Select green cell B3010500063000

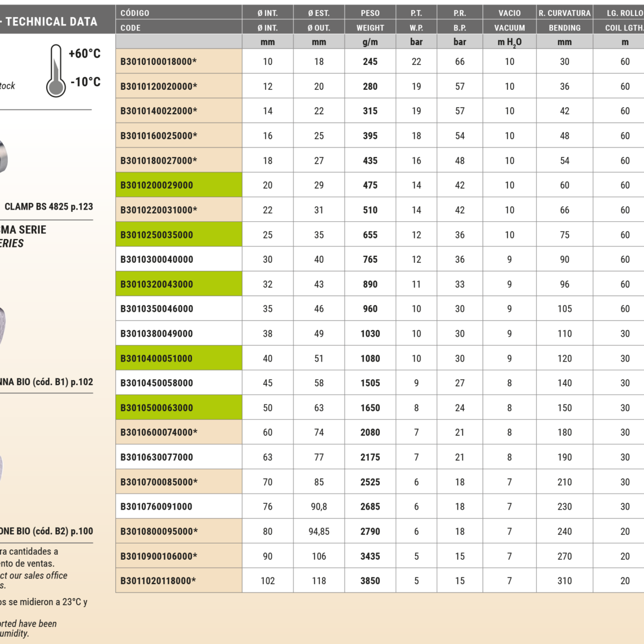pyautogui.click(x=156, y=408)
